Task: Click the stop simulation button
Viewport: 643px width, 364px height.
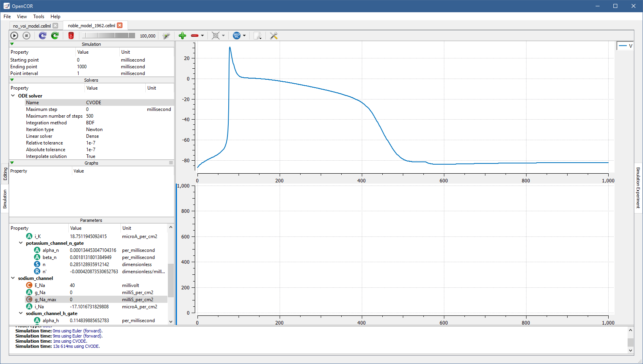Action: coord(26,36)
